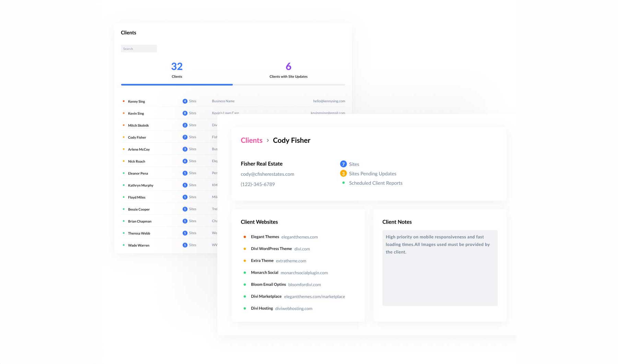
Task: Click the red status dot beside Elegant Themes
Action: pos(245,237)
